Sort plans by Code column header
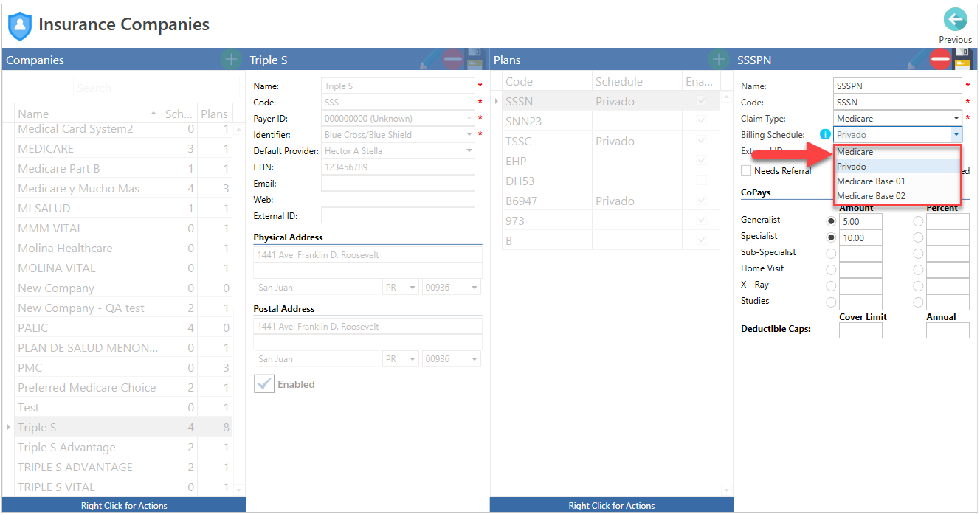Image resolution: width=980 pixels, height=514 pixels. 547,81
